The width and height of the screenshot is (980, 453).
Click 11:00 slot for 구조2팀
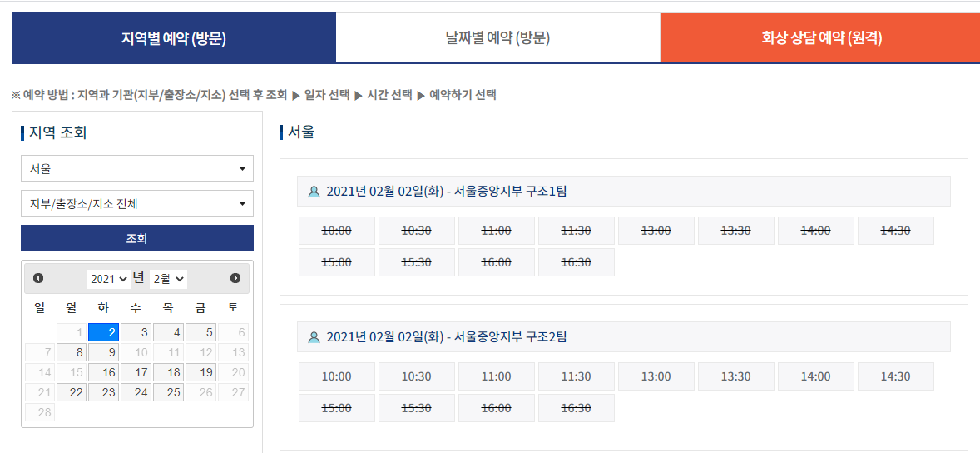point(497,376)
